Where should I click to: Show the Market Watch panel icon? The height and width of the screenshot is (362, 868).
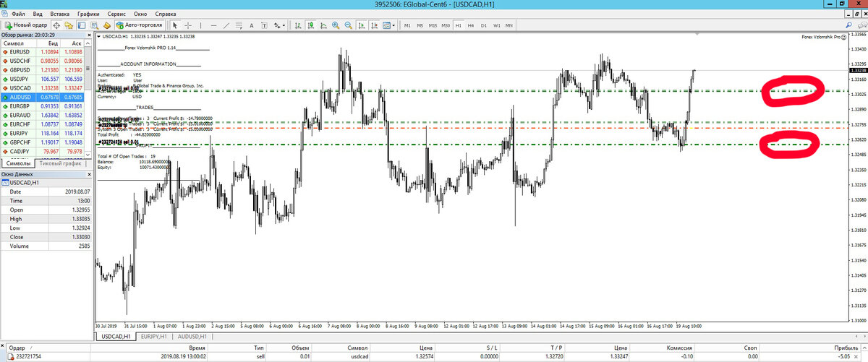(x=56, y=25)
